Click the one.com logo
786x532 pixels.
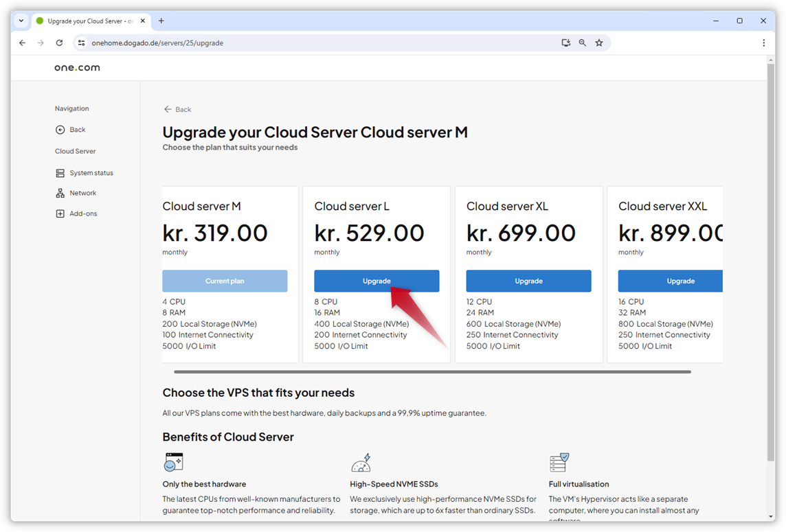coord(77,67)
